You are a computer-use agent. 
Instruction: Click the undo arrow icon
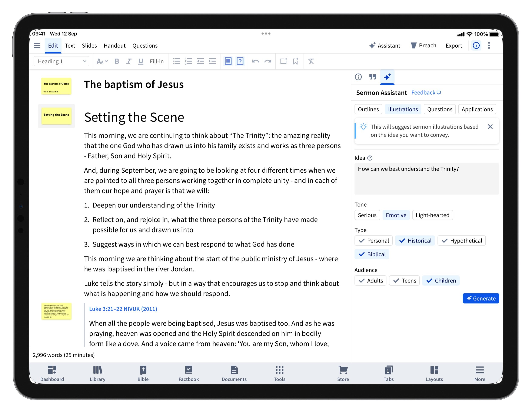tap(256, 61)
